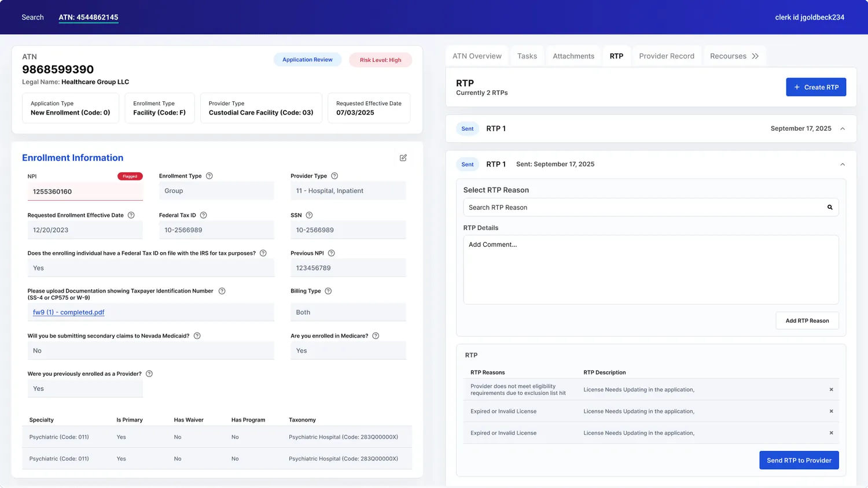Click the double-arrow icon to show more tabs

coord(755,56)
